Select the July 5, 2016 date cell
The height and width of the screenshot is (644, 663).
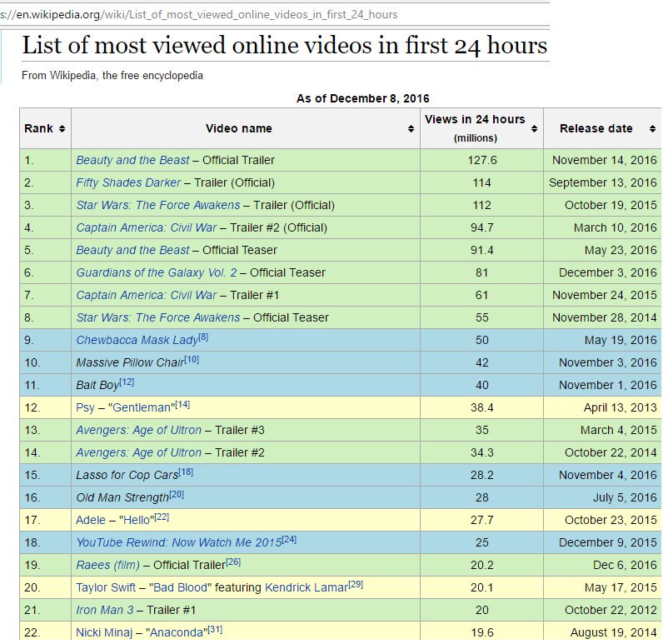(x=602, y=497)
